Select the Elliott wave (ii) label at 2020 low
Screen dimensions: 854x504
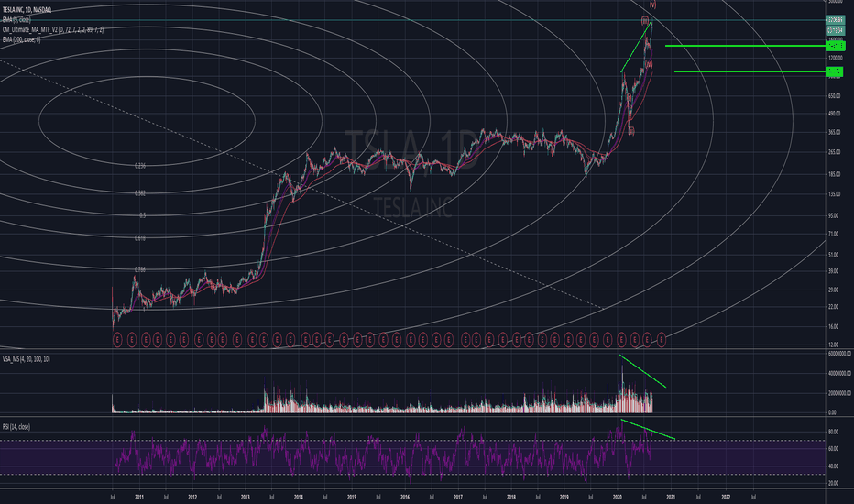tap(631, 131)
